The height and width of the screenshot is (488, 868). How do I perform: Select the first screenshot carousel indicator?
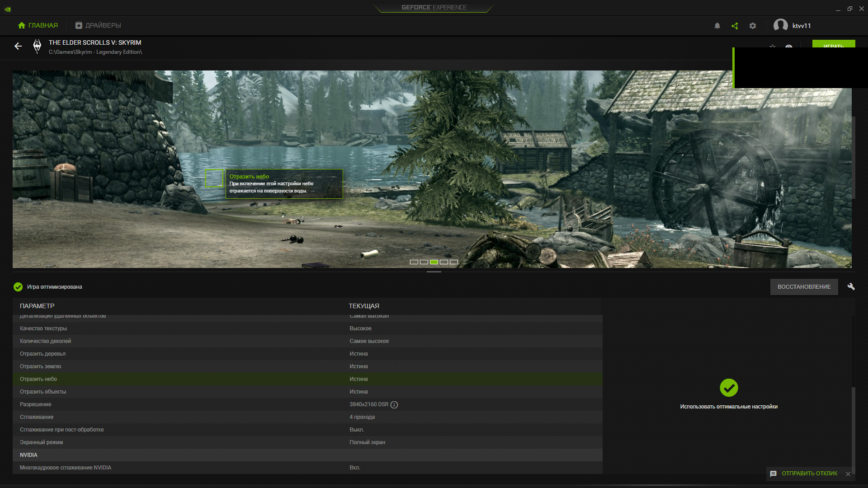[x=414, y=262]
